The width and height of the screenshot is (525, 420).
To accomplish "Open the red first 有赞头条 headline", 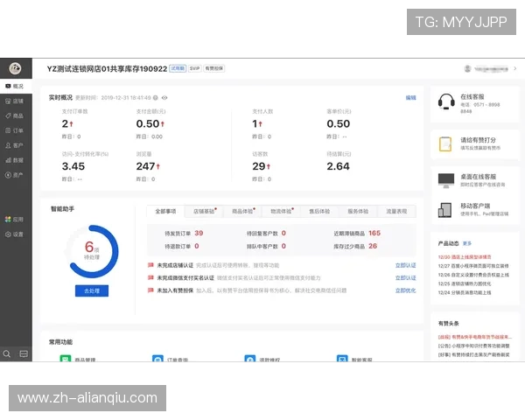I will [x=475, y=337].
